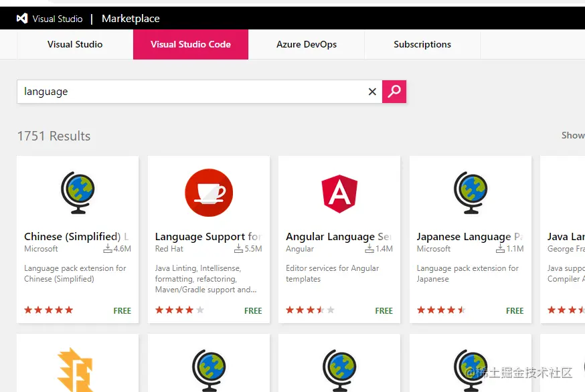The image size is (585, 392).
Task: Click 'Language pack extension for Japanese' description
Action: pyautogui.click(x=467, y=274)
